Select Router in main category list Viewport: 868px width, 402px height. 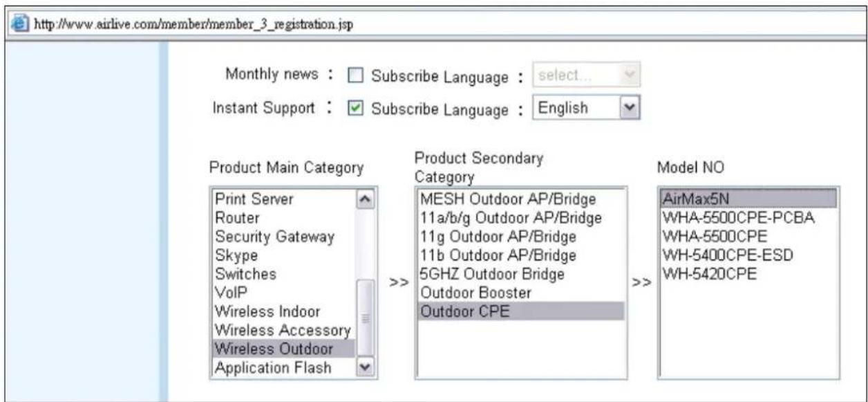[x=284, y=218]
